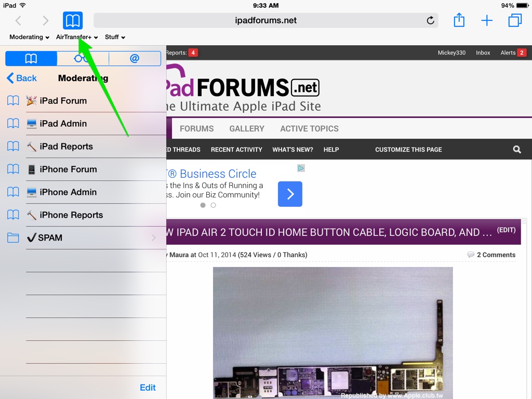
Task: Tap the AdChoices icon on the ad
Action: [x=301, y=168]
